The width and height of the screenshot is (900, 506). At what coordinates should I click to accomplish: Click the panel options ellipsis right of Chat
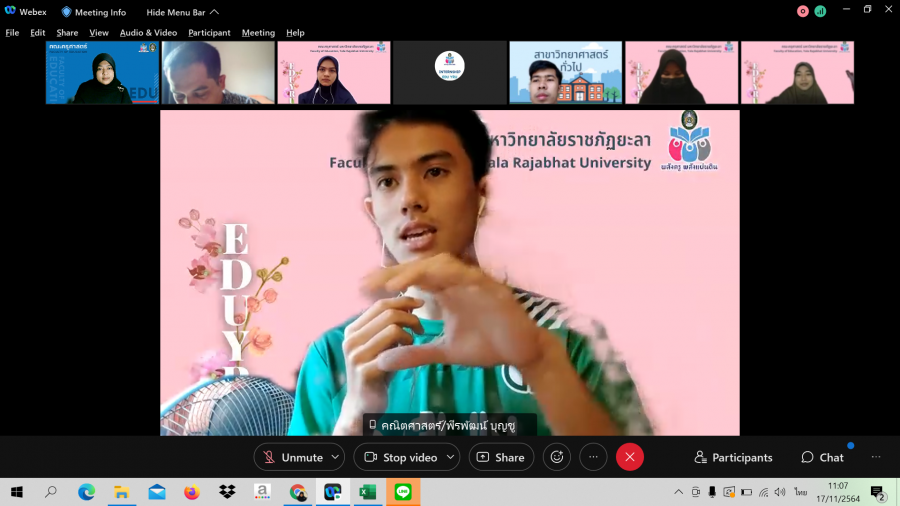876,457
